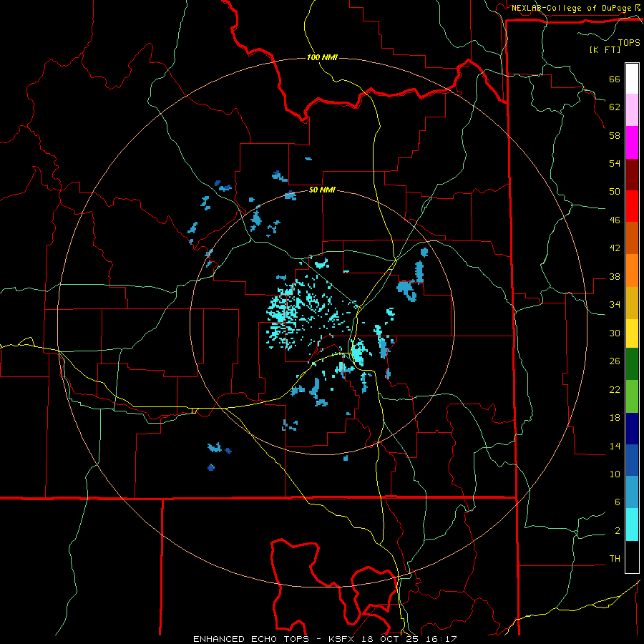Click legend value '22'
Image resolution: width=644 pixels, height=644 pixels.
click(x=615, y=389)
